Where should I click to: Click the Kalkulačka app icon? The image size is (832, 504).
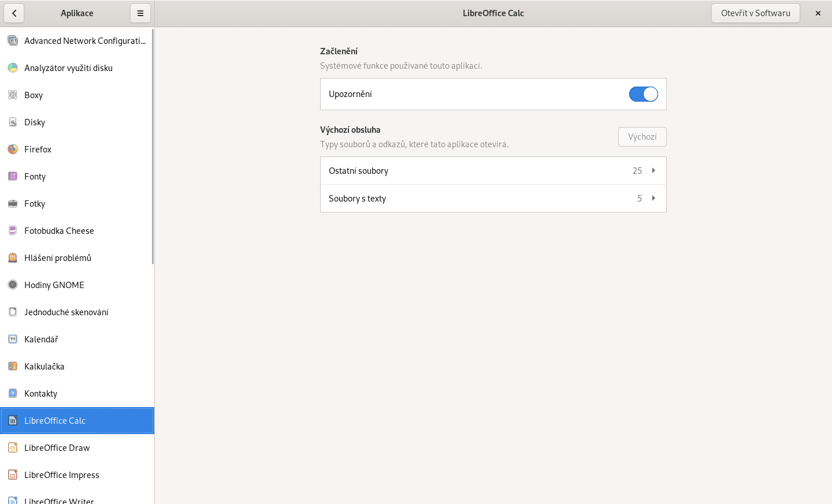coord(13,366)
